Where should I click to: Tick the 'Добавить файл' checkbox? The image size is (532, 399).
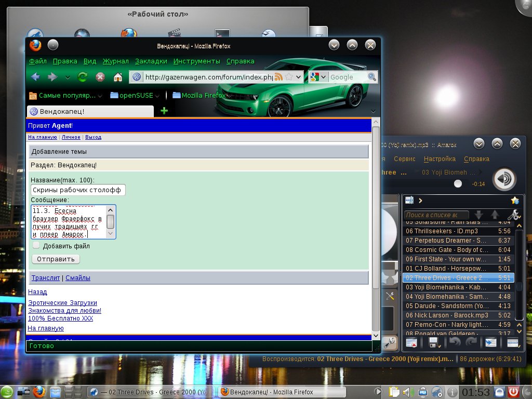(x=36, y=245)
